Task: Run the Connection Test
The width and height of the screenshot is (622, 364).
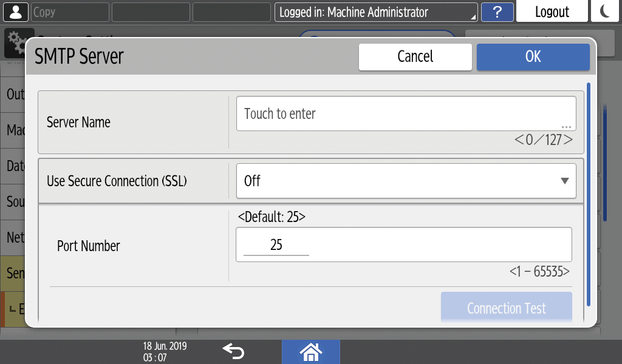Action: 506,308
